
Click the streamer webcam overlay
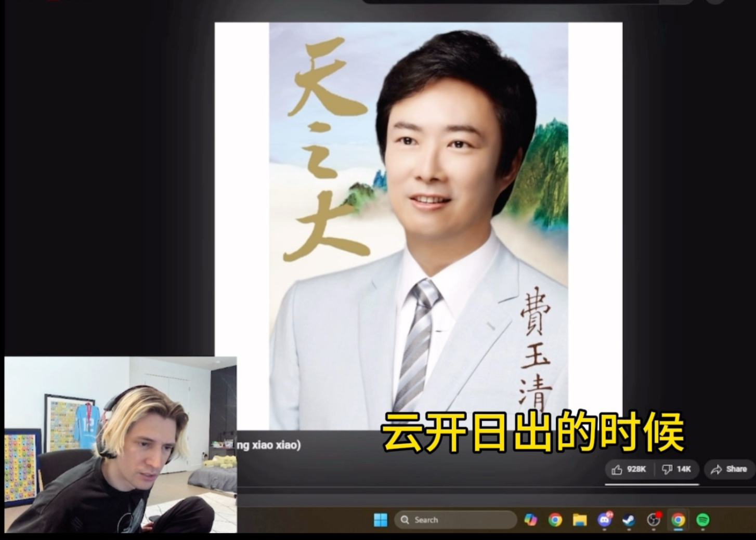[121, 444]
